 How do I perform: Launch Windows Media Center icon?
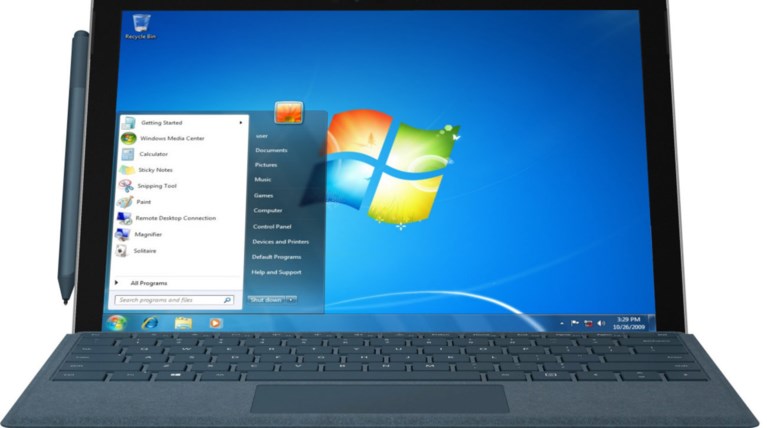point(129,138)
